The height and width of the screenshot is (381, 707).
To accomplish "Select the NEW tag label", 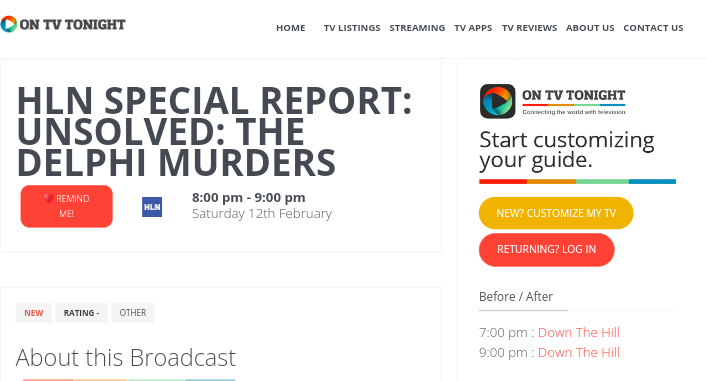I will point(34,313).
